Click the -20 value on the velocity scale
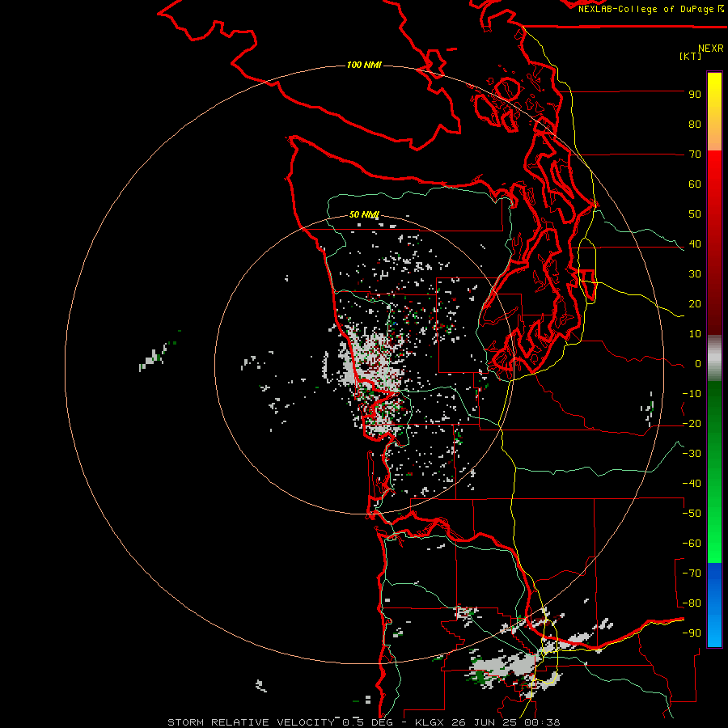This screenshot has width=728, height=728. [x=692, y=424]
